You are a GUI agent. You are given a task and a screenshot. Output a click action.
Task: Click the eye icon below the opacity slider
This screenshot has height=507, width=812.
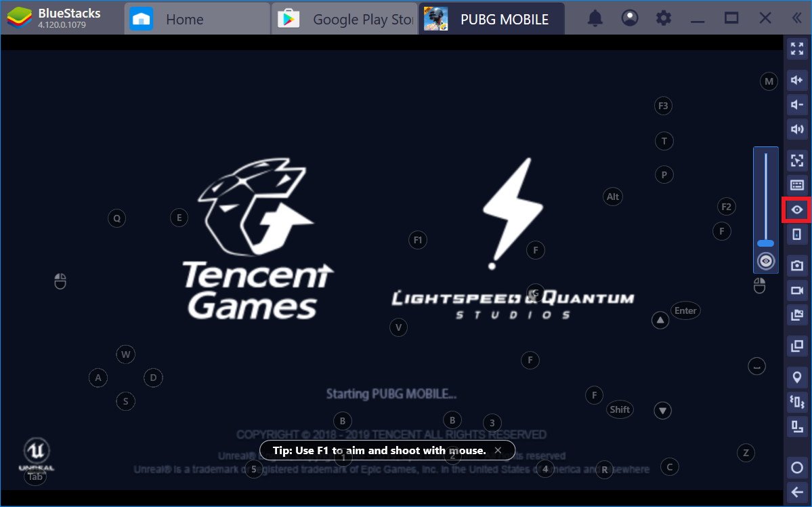point(765,261)
